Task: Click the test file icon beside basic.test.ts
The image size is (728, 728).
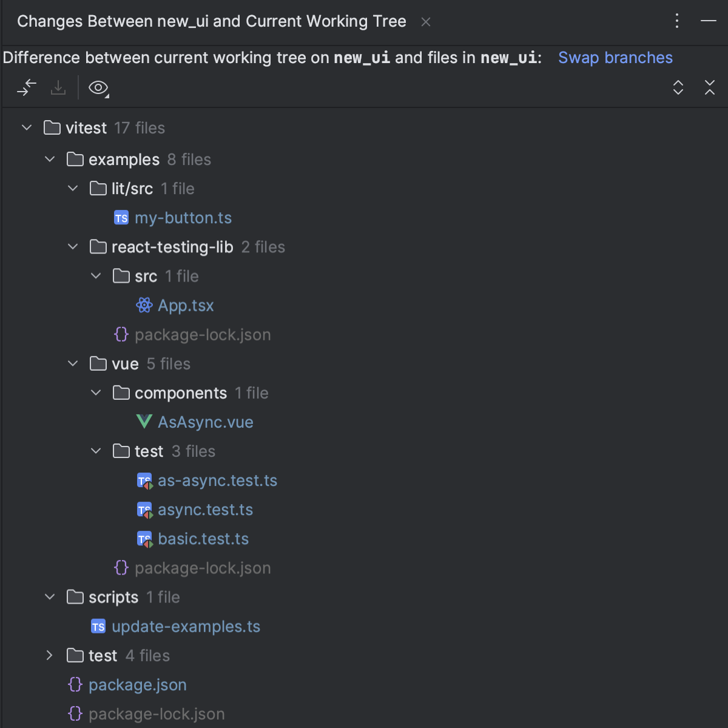Action: click(x=144, y=539)
